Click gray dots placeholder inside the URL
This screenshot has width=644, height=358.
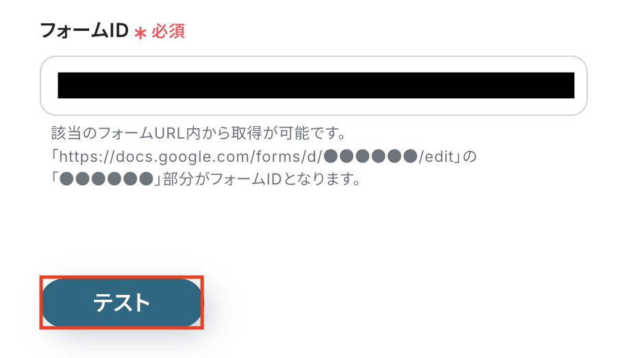(371, 156)
